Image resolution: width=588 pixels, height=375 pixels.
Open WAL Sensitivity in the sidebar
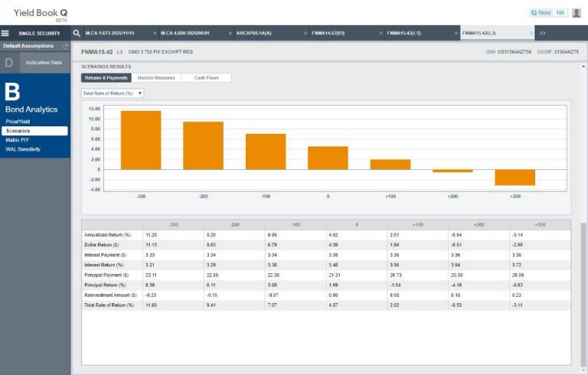coord(23,149)
